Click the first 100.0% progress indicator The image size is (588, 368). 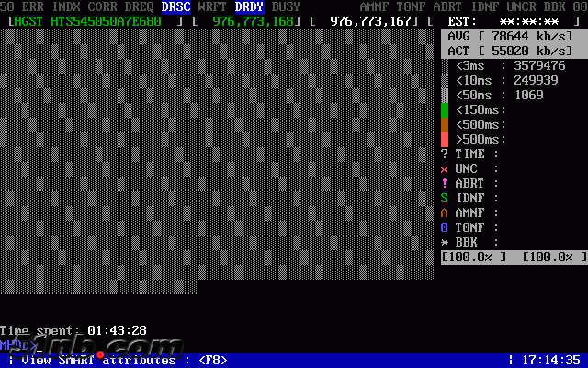click(474, 257)
